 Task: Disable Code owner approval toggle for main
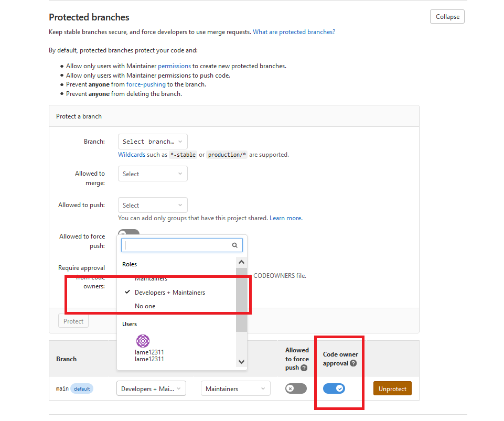pos(334,388)
